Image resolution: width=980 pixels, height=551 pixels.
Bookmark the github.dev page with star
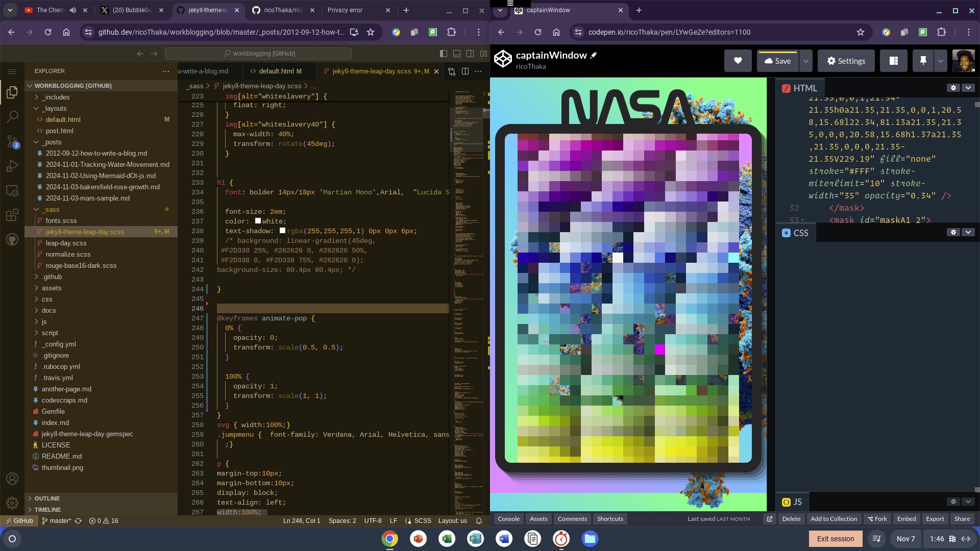point(371,32)
